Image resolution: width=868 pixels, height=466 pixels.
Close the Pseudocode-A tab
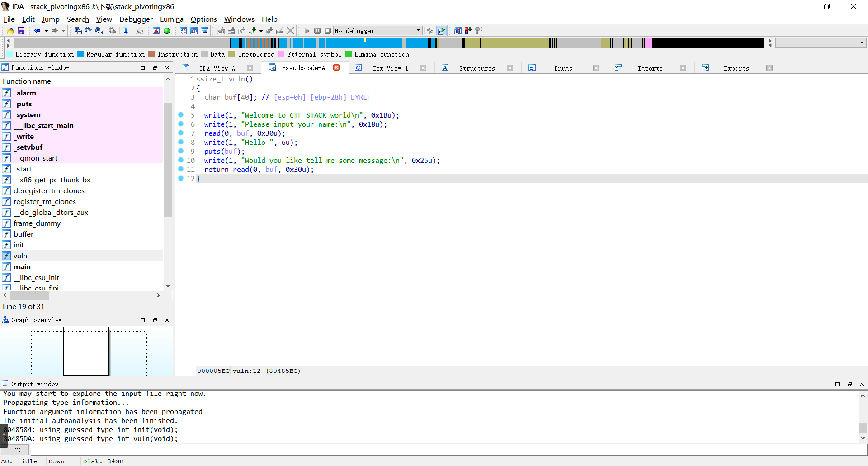[336, 68]
